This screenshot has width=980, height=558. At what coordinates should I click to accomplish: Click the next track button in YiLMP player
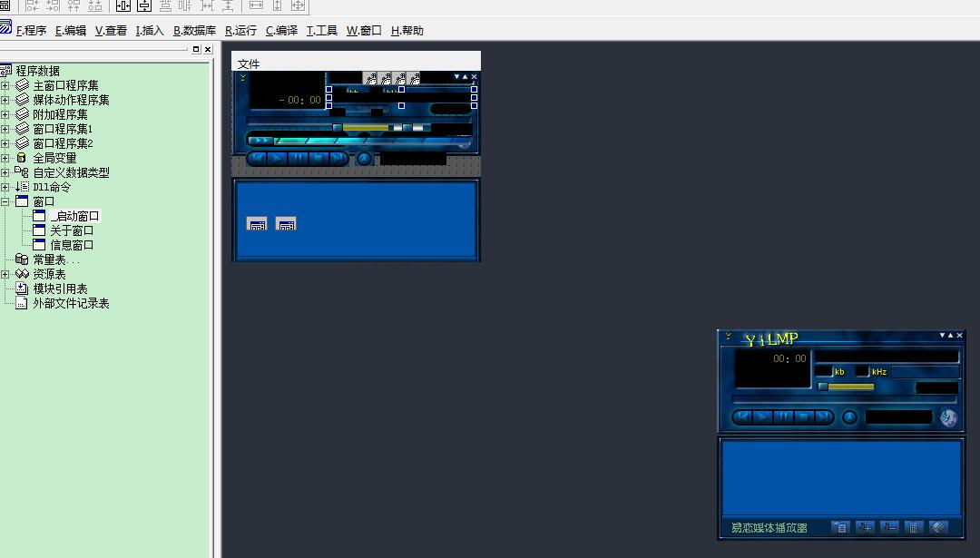pyautogui.click(x=824, y=416)
